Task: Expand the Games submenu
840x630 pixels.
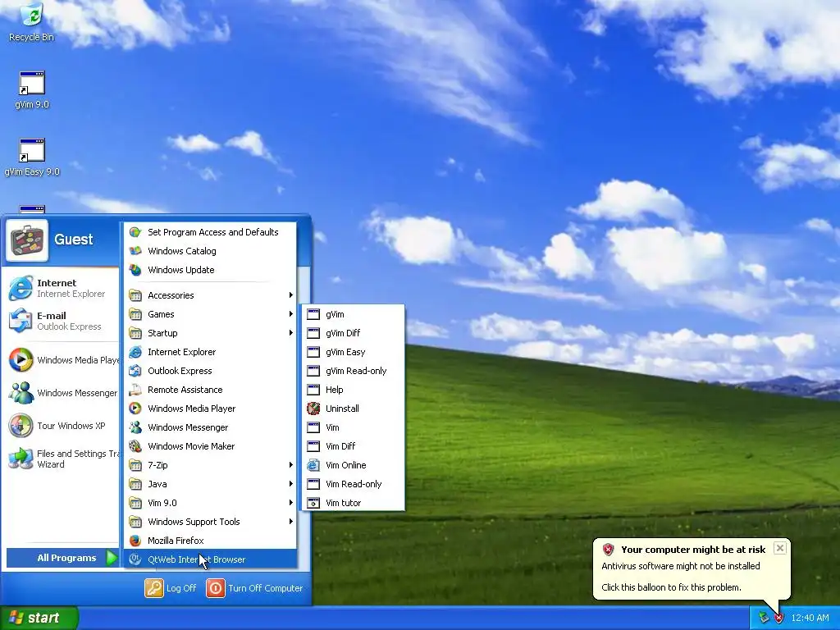Action: 210,314
